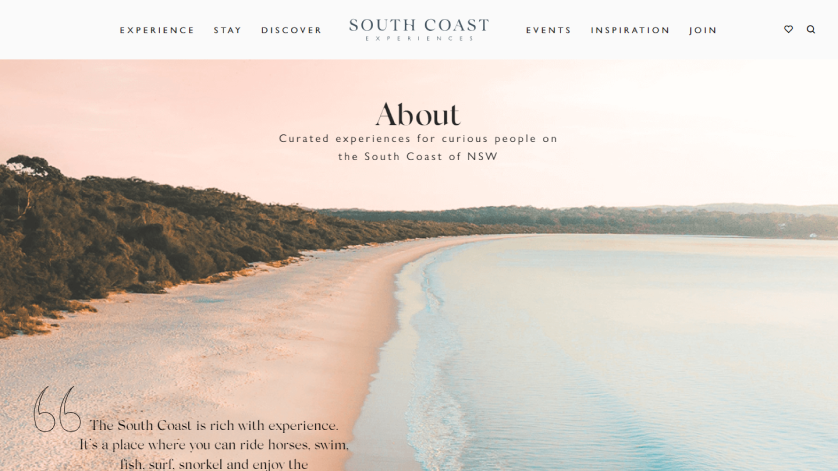The height and width of the screenshot is (471, 838).
Task: Click the About page heading
Action: coord(418,114)
